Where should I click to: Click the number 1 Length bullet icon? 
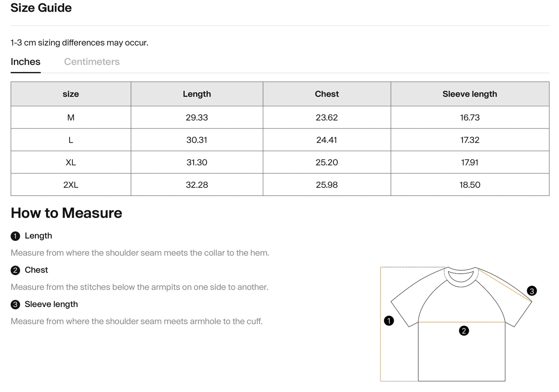[15, 236]
